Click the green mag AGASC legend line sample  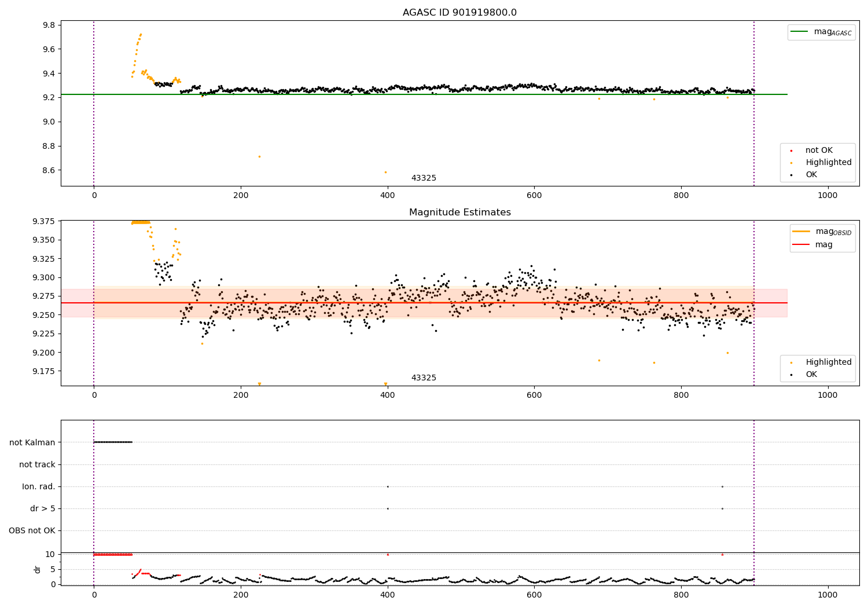[x=800, y=32]
